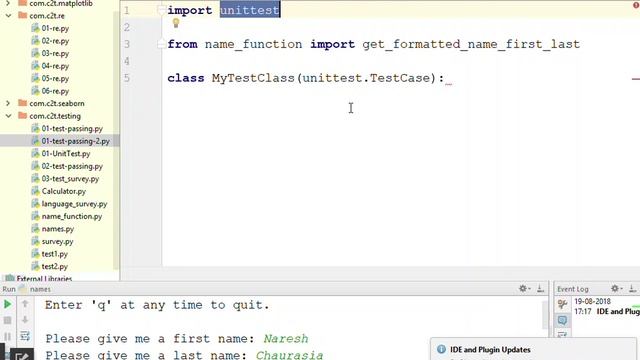
Task: Open 01-re.py in project tree
Action: click(55, 28)
